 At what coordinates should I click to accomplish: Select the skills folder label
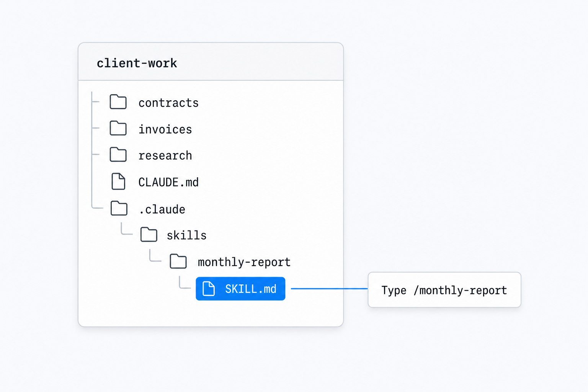(186, 235)
